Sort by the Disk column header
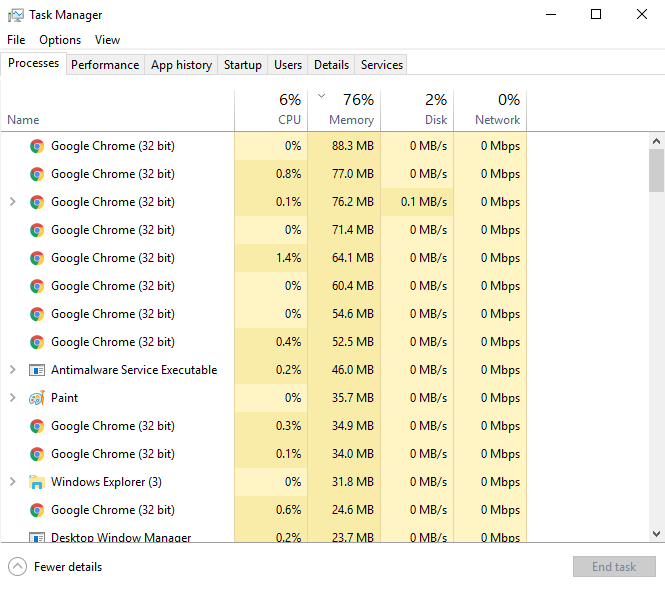 point(417,111)
